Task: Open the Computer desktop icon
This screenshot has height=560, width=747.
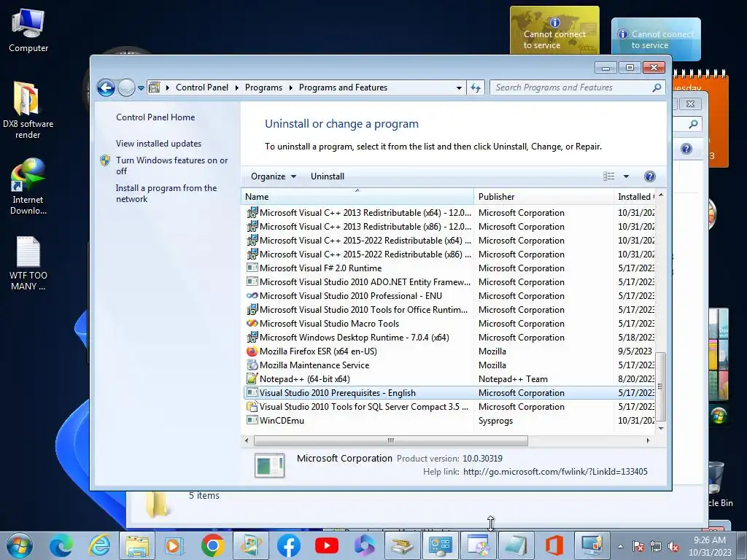Action: (28, 31)
